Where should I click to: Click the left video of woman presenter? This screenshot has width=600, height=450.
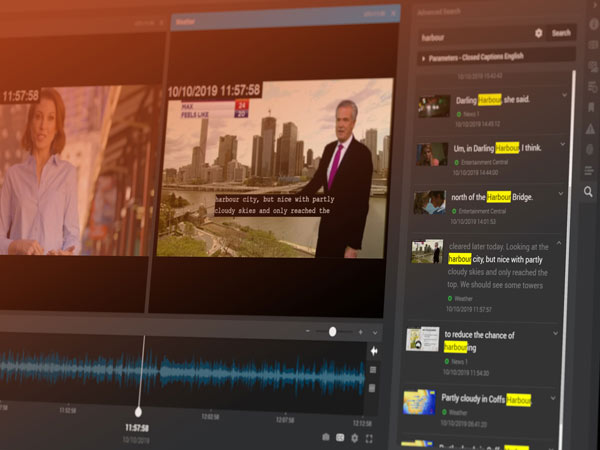click(x=77, y=170)
